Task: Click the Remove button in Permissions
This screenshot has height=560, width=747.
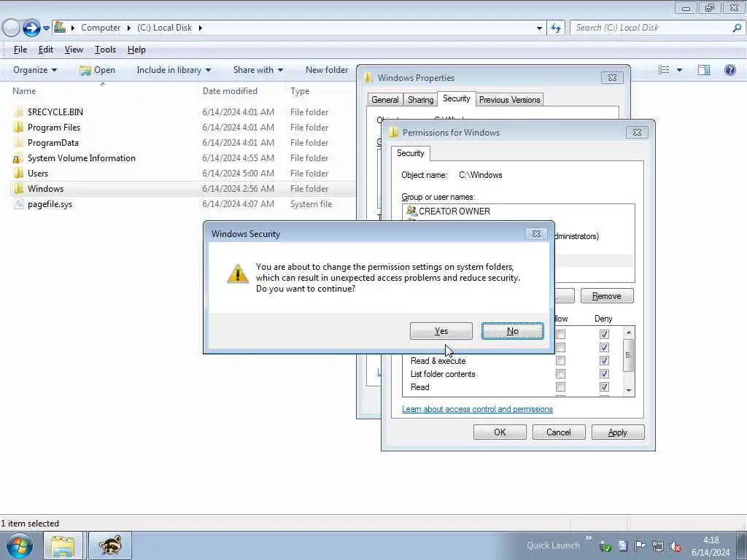Action: click(x=606, y=296)
